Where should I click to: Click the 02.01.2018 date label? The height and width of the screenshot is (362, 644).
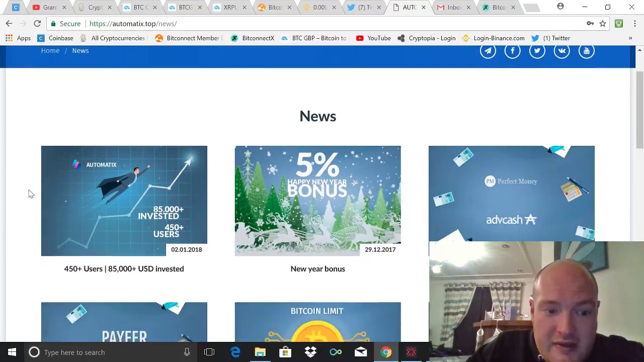tap(186, 249)
